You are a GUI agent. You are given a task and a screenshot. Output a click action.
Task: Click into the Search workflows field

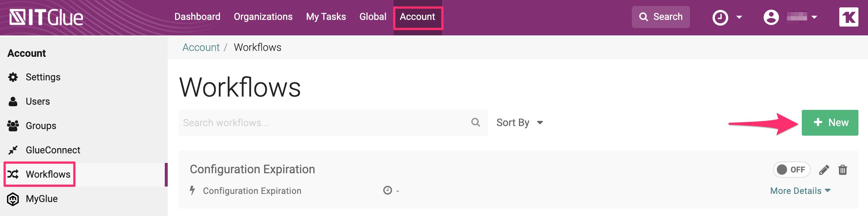tap(324, 123)
